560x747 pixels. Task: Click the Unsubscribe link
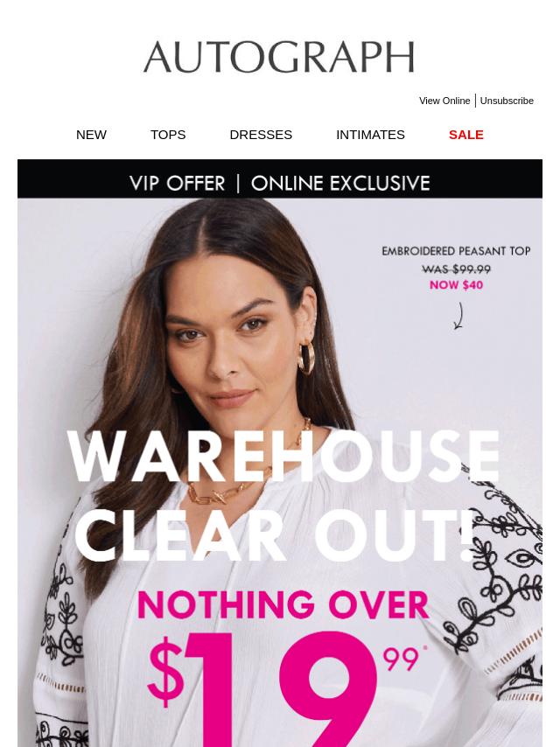pos(507,101)
